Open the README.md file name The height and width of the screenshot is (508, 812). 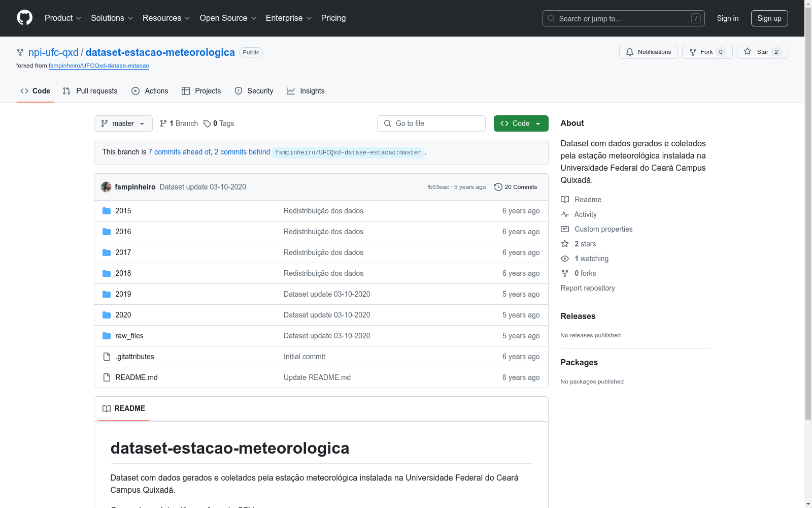click(x=137, y=377)
